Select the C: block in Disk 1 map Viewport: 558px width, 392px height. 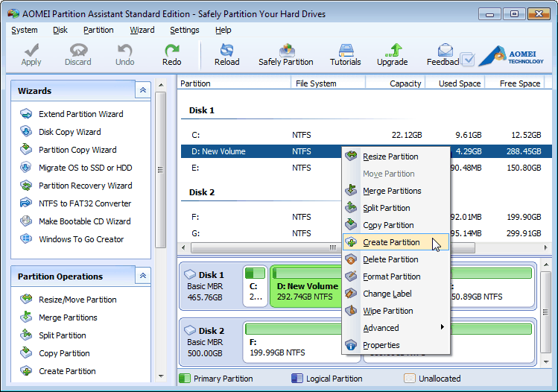click(x=255, y=286)
